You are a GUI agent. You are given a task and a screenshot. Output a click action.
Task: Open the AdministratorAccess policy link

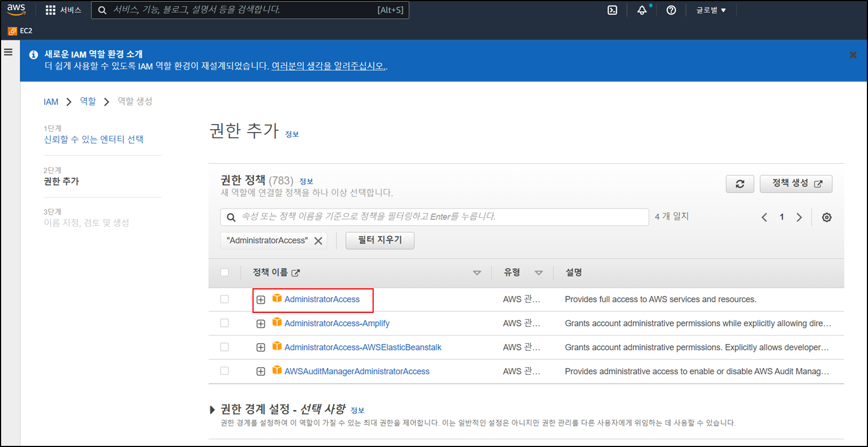322,299
